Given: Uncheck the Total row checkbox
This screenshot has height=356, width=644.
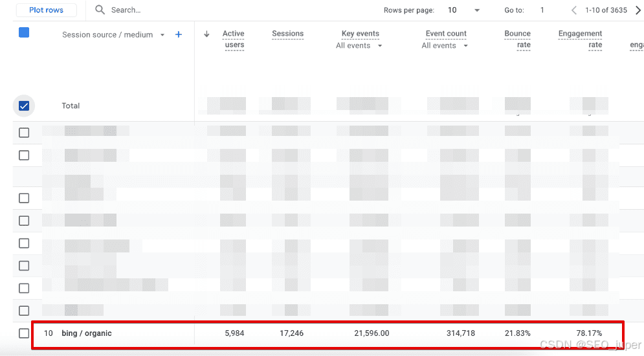Looking at the screenshot, I should coord(24,106).
